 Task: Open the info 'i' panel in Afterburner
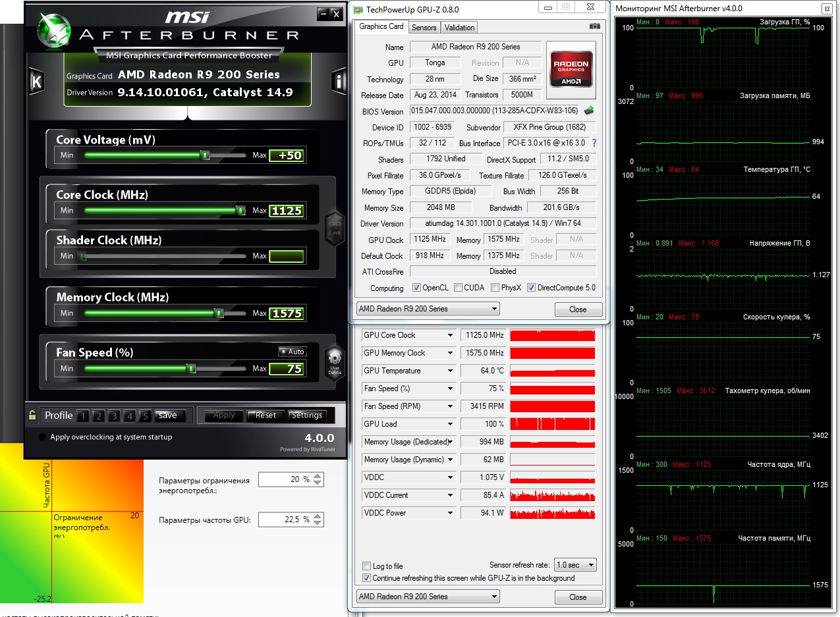[x=339, y=82]
